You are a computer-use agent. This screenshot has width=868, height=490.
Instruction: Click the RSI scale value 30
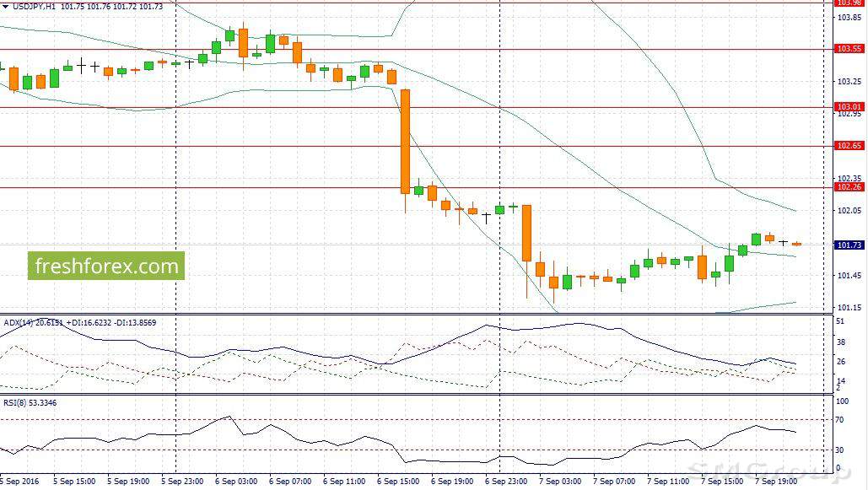click(840, 450)
